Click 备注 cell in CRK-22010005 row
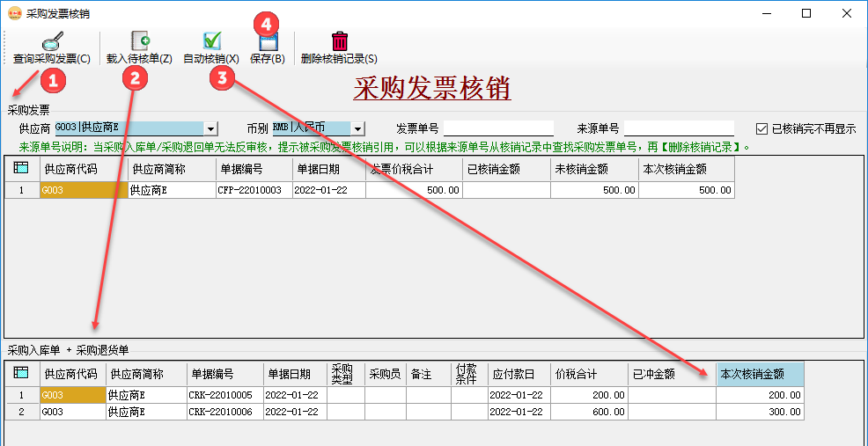Viewport: 868px width, 446px height. tap(429, 395)
